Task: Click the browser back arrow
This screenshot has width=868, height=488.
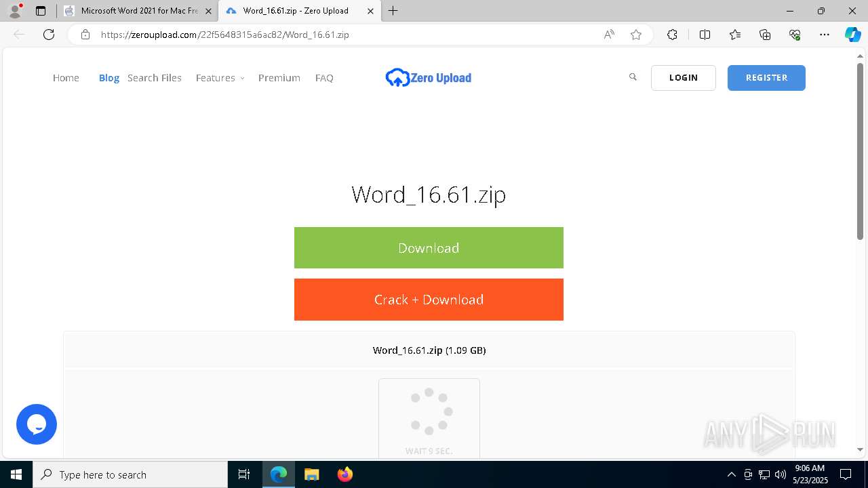Action: (x=19, y=35)
